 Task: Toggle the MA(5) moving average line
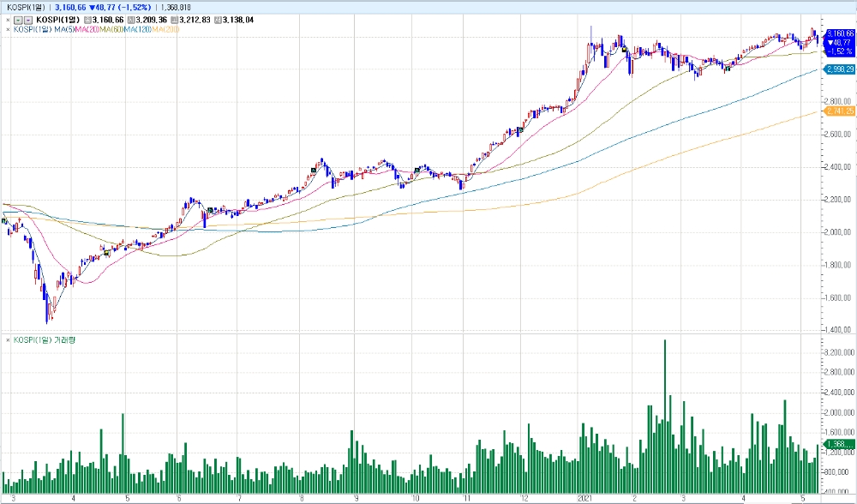62,29
